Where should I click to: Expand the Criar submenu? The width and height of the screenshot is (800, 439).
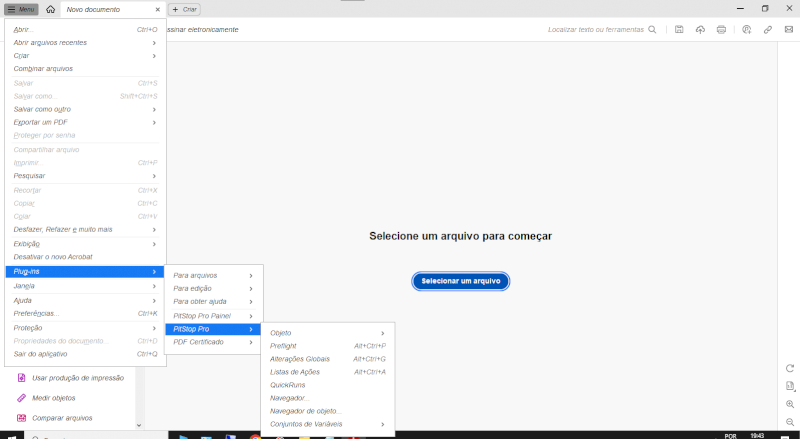[x=85, y=56]
